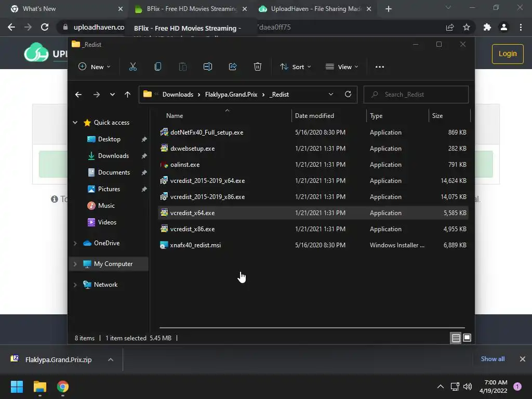Select xnafx40_redist.msi file
This screenshot has width=532, height=399.
(x=313, y=245)
